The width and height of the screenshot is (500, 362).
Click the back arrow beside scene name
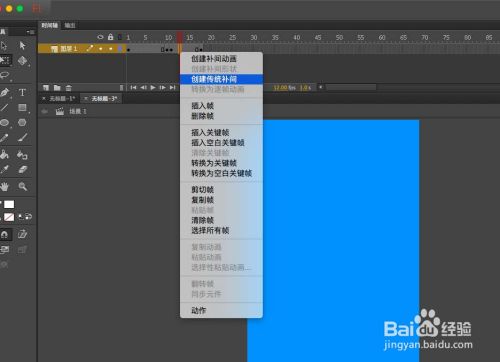pos(45,111)
